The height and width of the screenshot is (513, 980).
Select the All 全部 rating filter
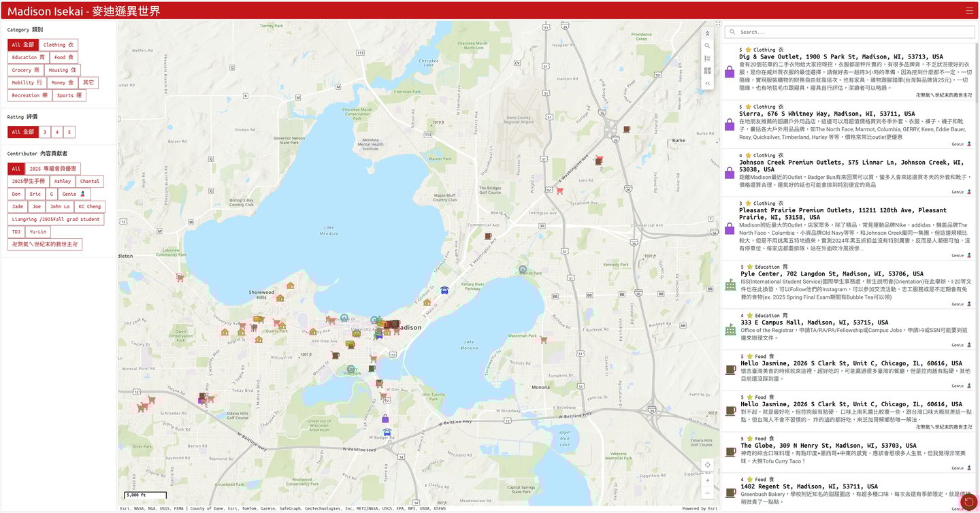coord(23,132)
